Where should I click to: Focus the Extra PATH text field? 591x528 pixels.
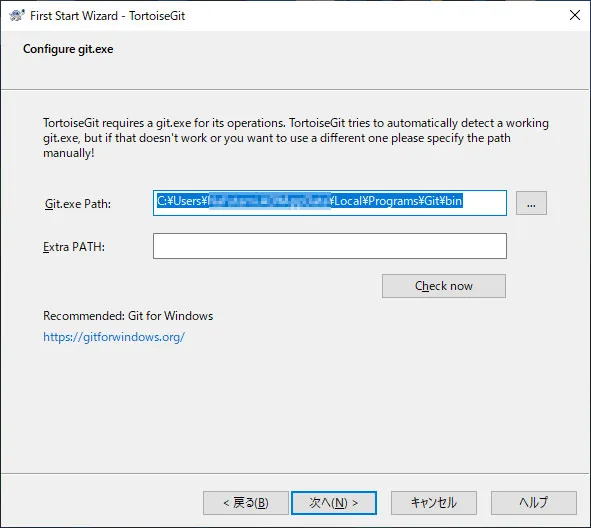point(330,246)
